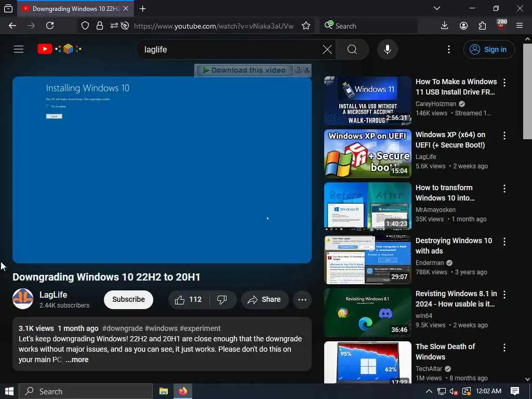
Task: Bookmark this page with the star
Action: click(x=306, y=26)
